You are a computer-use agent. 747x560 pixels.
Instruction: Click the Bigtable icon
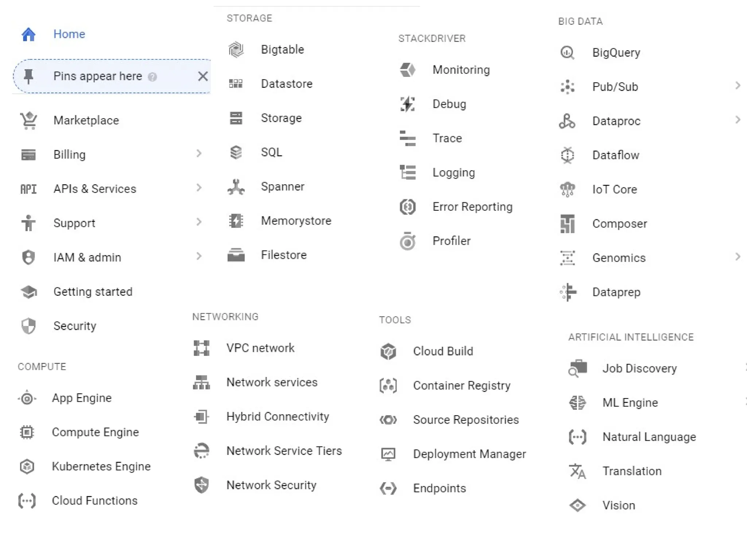coord(236,50)
